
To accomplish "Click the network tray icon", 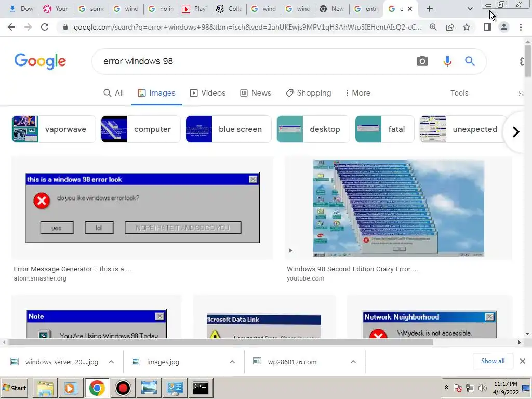I will click(x=470, y=388).
